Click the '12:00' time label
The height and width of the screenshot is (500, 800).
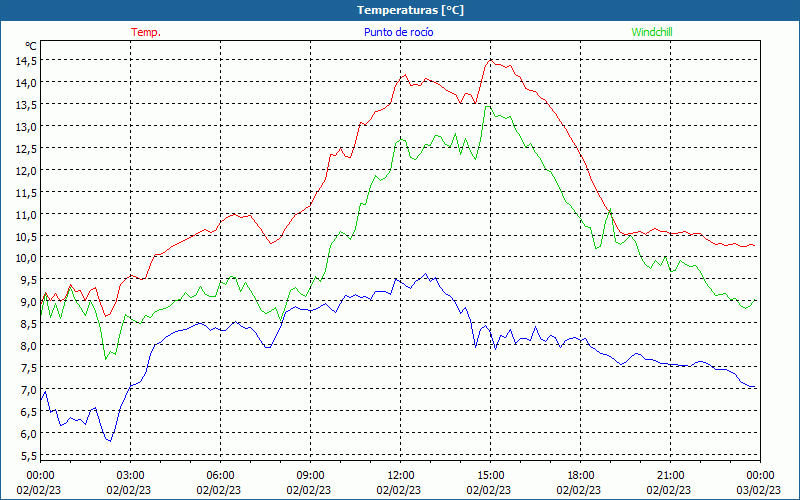[x=401, y=476]
